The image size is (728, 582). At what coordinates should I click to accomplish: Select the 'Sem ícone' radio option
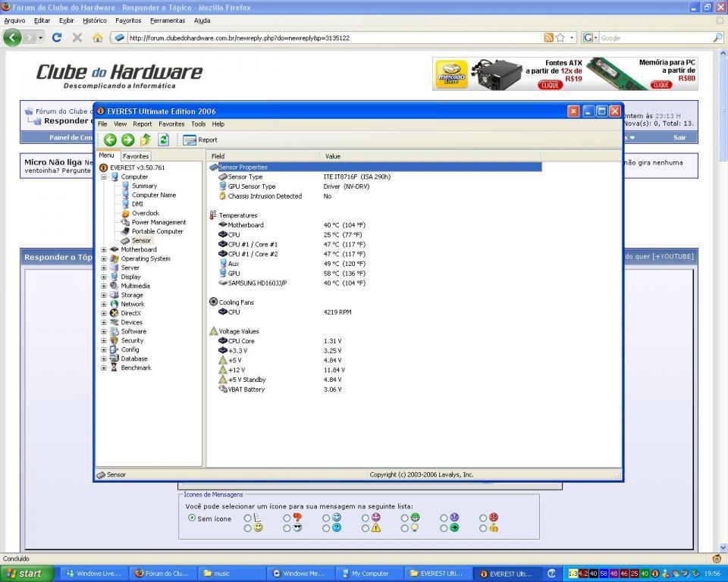click(192, 518)
